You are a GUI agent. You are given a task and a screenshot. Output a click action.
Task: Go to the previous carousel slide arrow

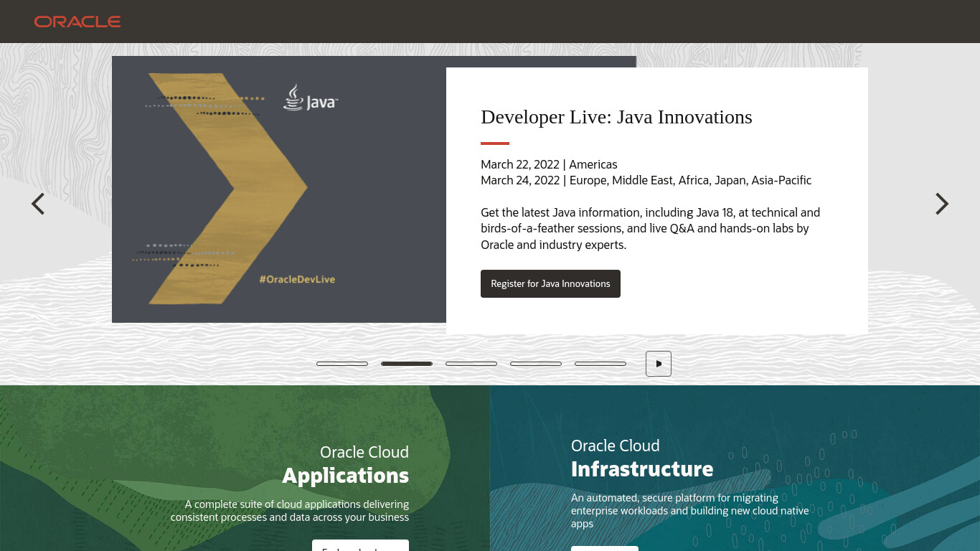[x=38, y=204]
